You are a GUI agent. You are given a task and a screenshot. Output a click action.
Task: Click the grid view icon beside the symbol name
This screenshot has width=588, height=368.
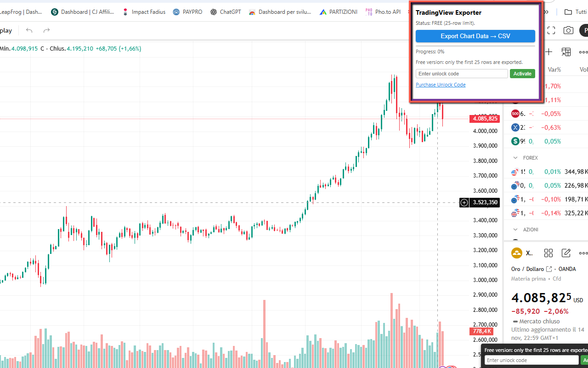click(x=548, y=253)
